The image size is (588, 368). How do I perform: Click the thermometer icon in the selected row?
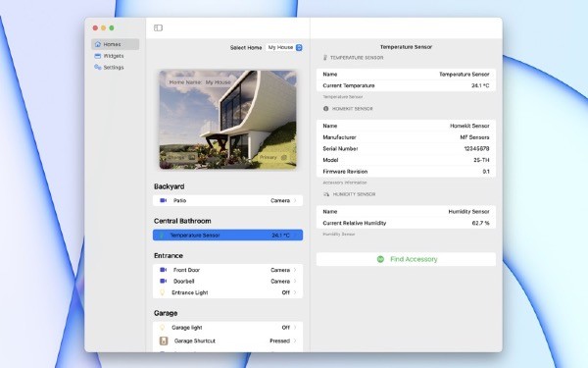pyautogui.click(x=162, y=236)
